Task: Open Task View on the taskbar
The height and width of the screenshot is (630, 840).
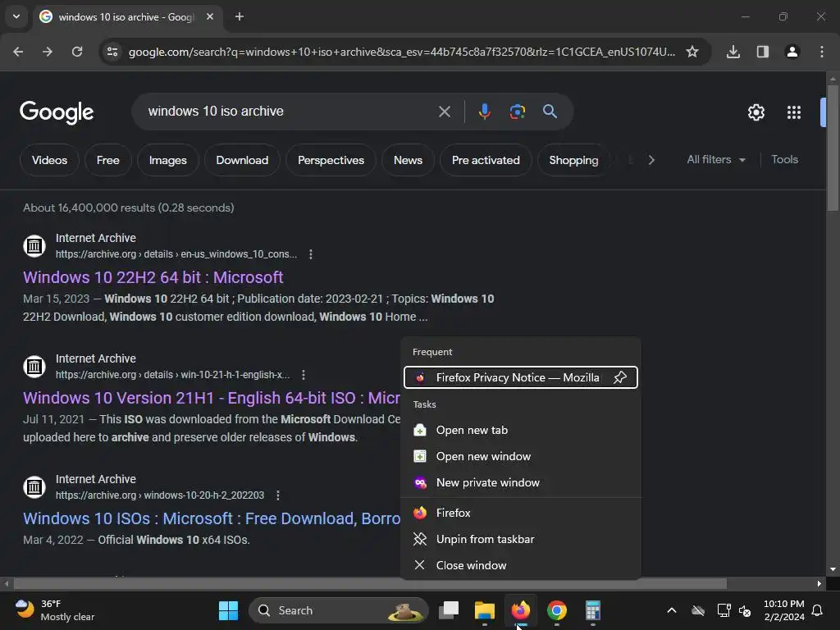Action: click(449, 610)
